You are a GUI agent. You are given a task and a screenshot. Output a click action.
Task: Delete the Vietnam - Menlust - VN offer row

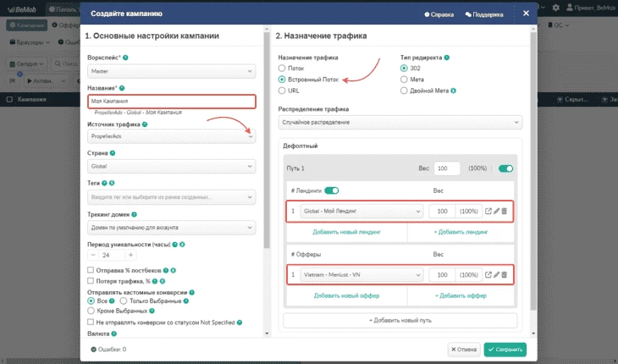coord(504,274)
